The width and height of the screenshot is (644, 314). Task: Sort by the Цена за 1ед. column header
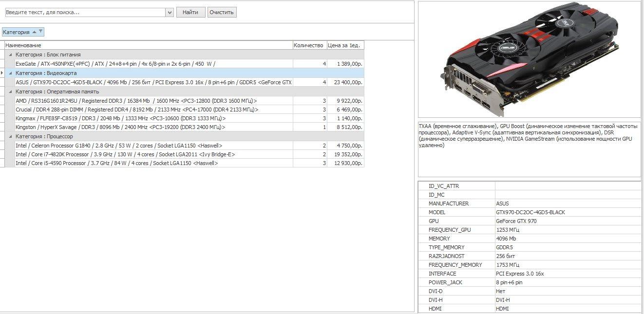point(345,45)
